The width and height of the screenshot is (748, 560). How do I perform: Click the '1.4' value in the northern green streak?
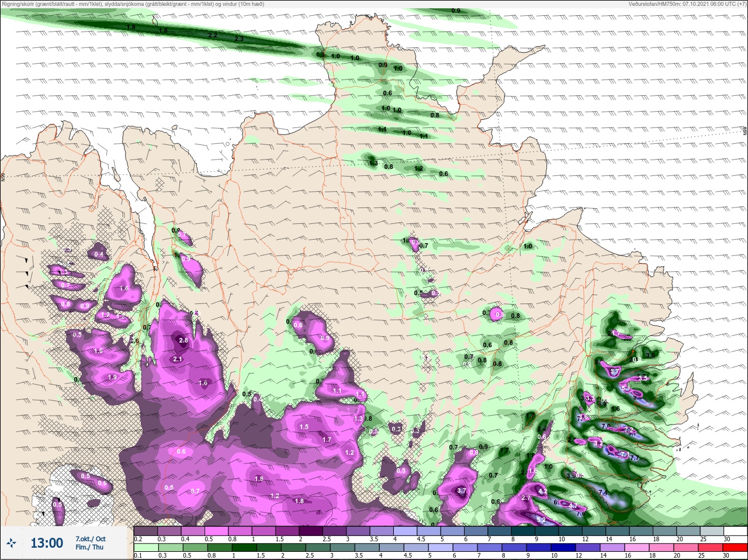click(x=382, y=130)
